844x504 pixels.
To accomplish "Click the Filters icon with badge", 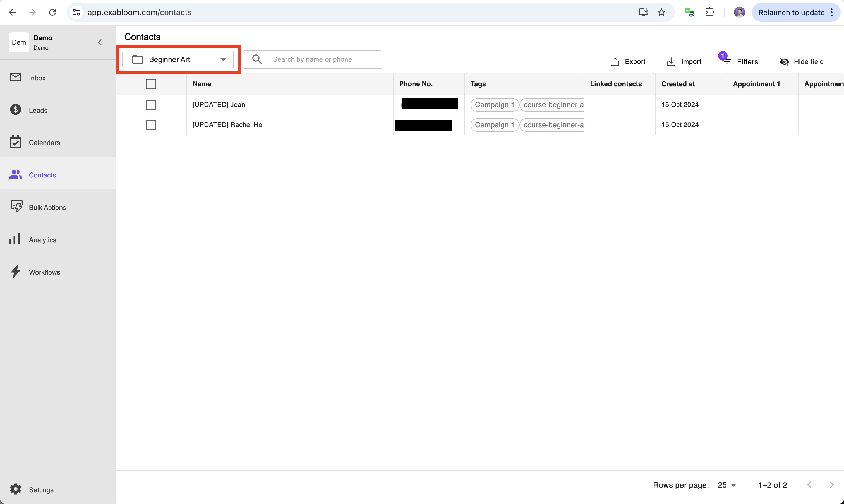I will [727, 61].
